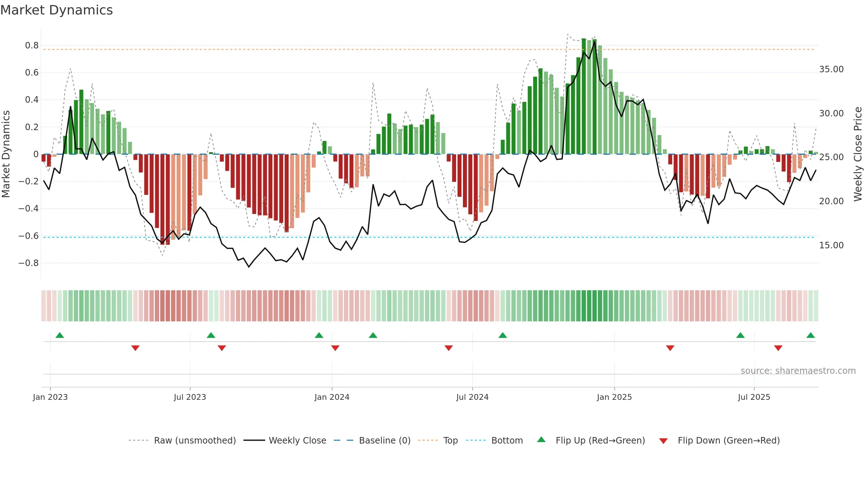Screen dimensions: 868x488
Task: Click the green triangle icon in legend
Action: (541, 440)
